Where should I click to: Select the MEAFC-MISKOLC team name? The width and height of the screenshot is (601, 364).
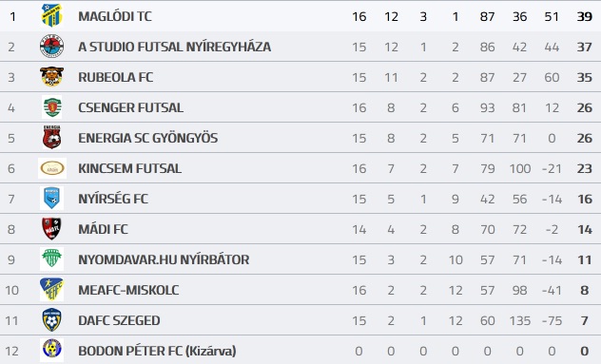128,290
